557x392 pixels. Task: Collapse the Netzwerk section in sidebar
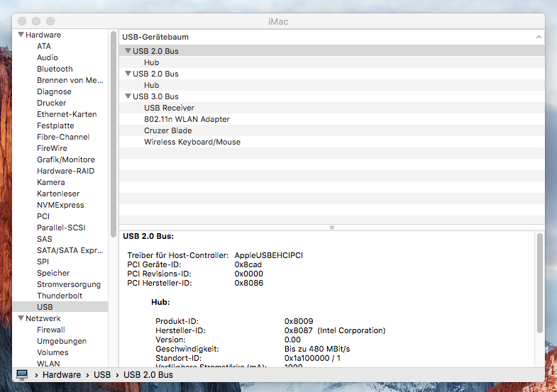[21, 318]
